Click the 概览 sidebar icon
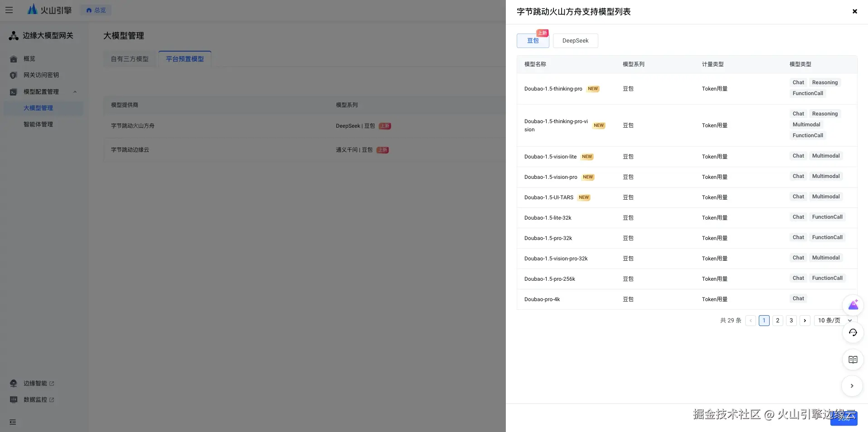This screenshot has width=868, height=432. pyautogui.click(x=14, y=59)
